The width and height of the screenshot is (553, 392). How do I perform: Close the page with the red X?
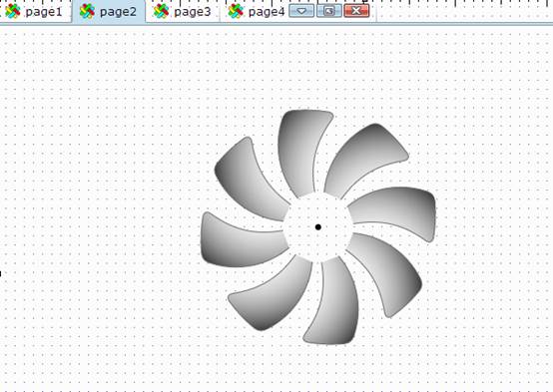click(x=356, y=11)
